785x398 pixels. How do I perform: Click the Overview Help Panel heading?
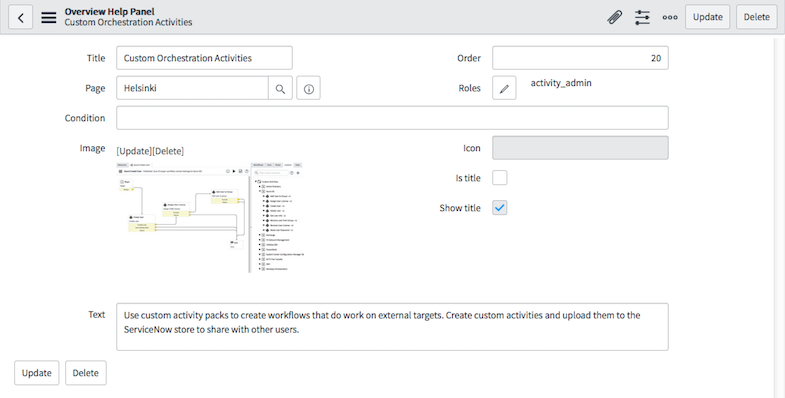110,12
